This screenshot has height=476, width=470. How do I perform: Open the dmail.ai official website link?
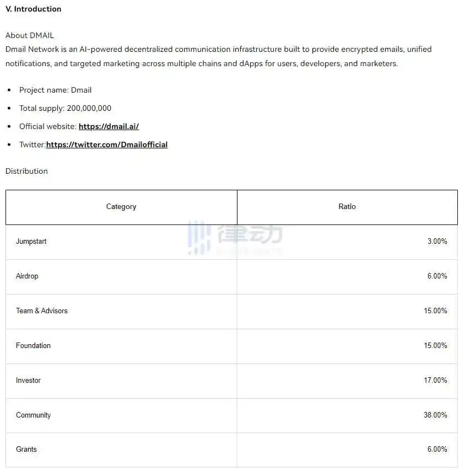[109, 126]
